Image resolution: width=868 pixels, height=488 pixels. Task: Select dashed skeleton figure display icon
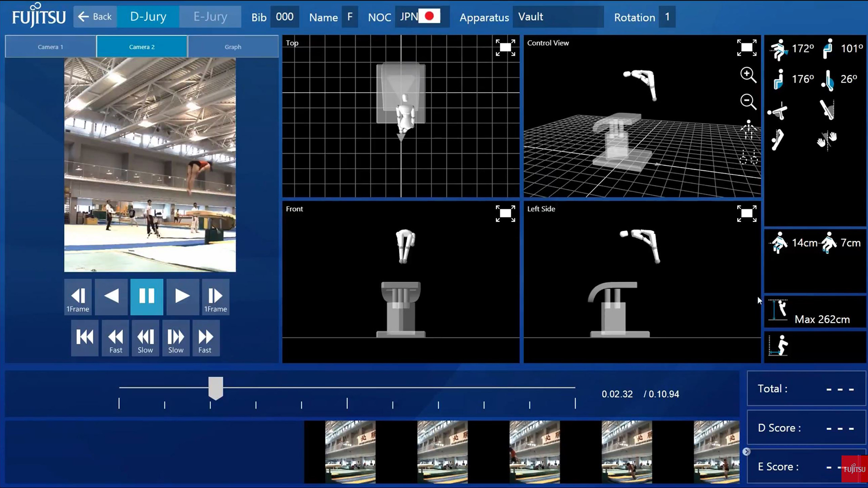pyautogui.click(x=748, y=157)
